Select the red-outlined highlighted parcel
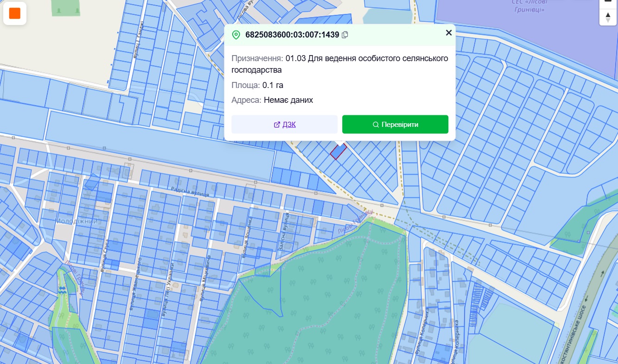This screenshot has height=364, width=618. click(x=338, y=152)
